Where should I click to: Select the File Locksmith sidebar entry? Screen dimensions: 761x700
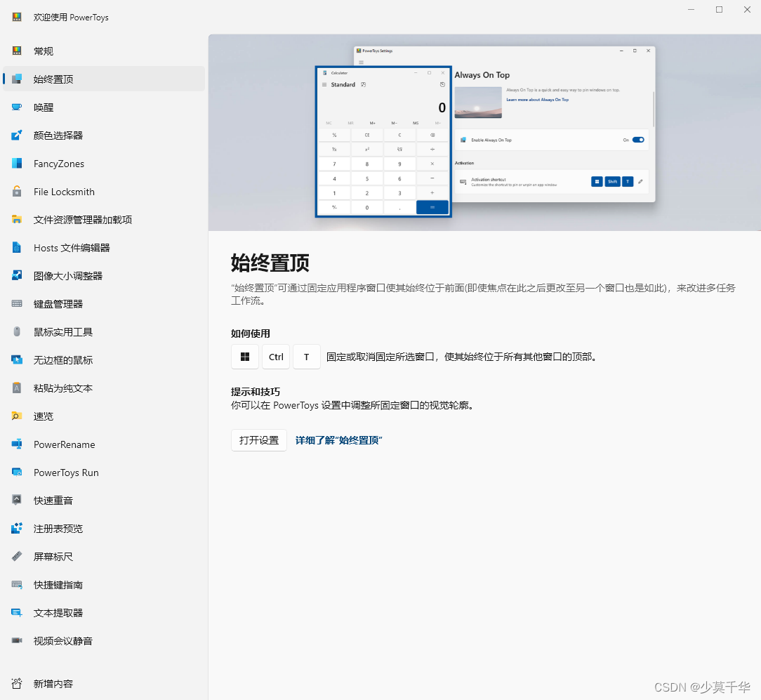[x=104, y=191]
